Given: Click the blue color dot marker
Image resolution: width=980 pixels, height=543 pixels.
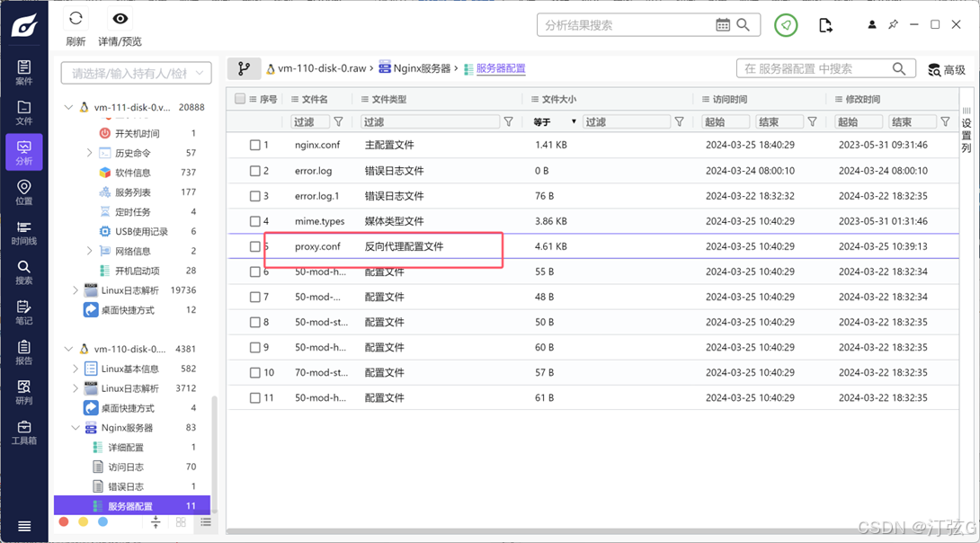Looking at the screenshot, I should coord(102,521).
